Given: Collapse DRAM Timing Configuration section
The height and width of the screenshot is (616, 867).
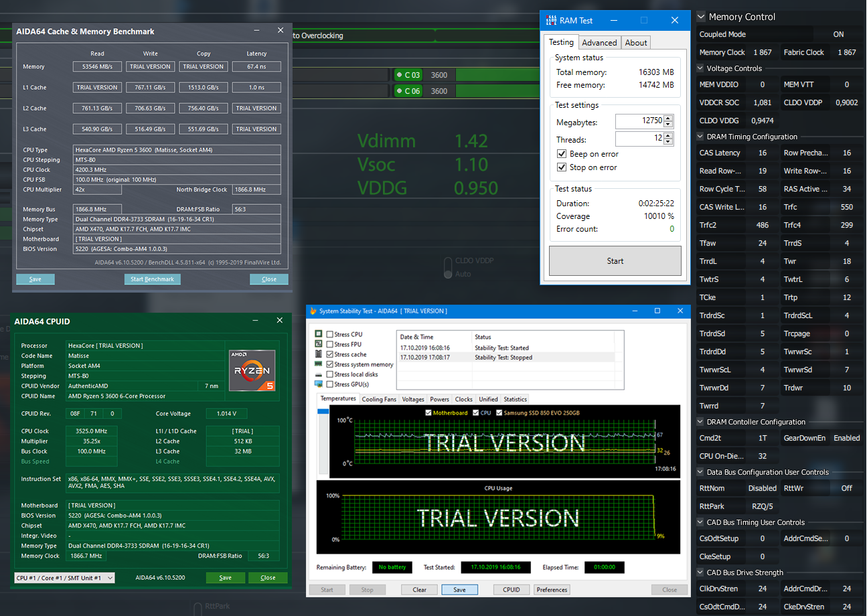Looking at the screenshot, I should (700, 137).
